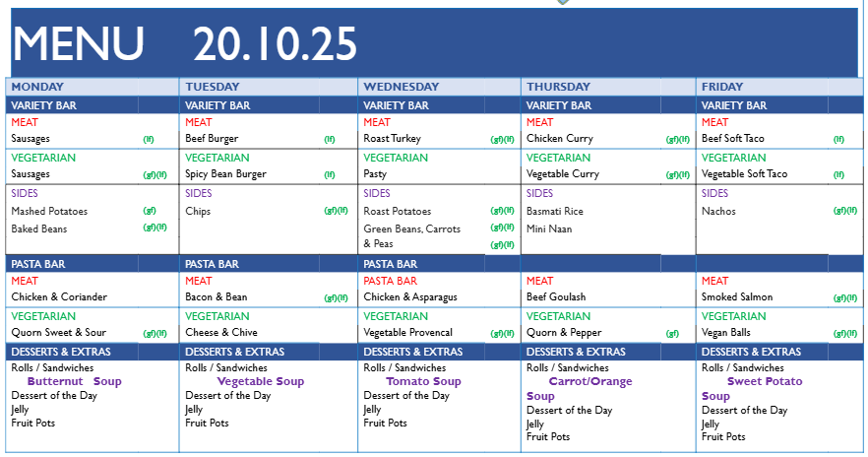Select Quorn Sweet & Sour entry
The width and height of the screenshot is (868, 457).
[58, 333]
